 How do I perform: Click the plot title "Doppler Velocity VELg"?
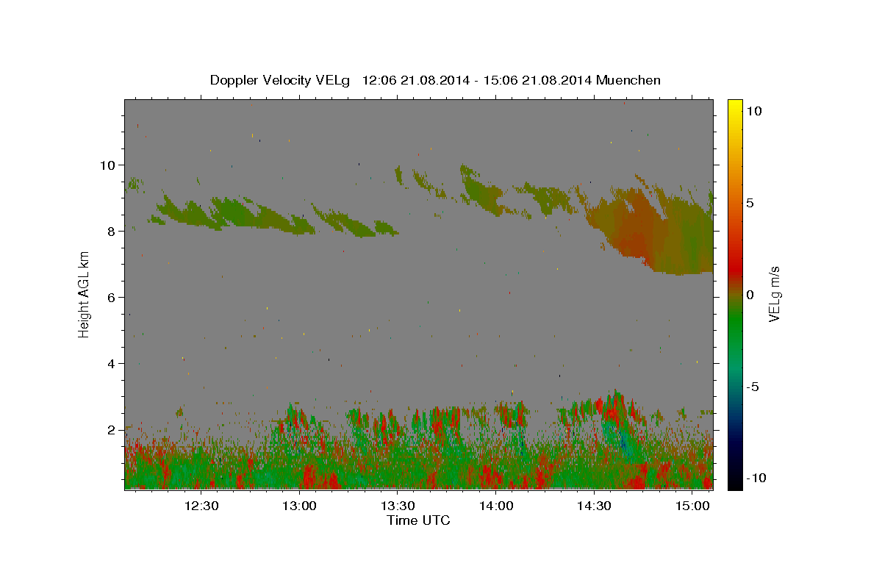coord(281,80)
